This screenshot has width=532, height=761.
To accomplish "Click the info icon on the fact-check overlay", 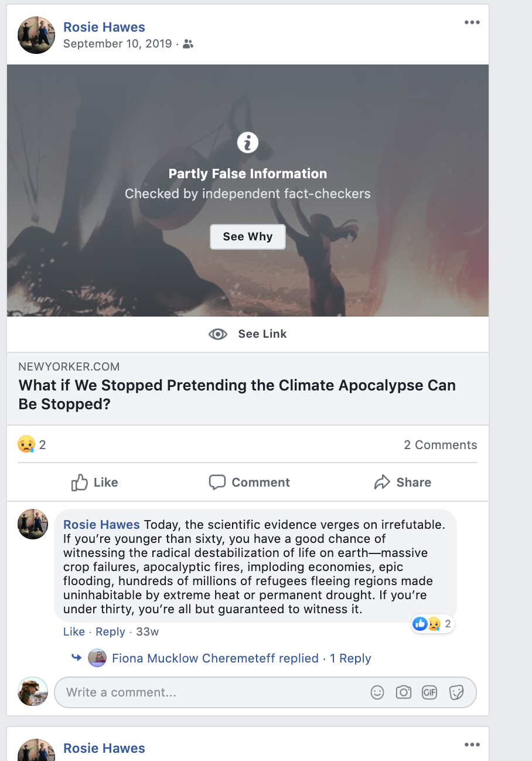I will 247,142.
